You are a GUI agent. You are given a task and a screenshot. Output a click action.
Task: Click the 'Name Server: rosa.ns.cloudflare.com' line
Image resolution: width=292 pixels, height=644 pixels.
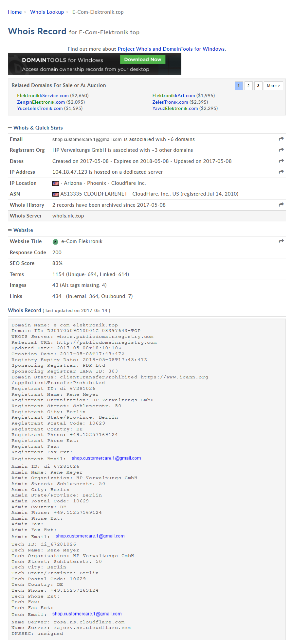point(68,622)
